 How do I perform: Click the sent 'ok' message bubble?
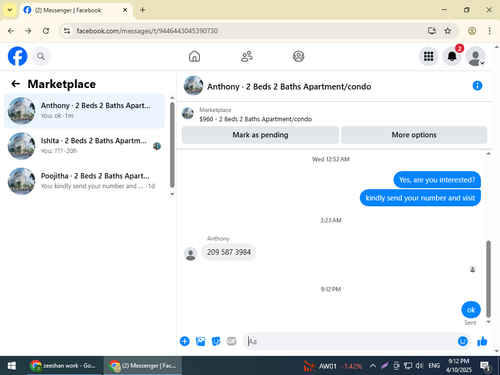coord(471,310)
